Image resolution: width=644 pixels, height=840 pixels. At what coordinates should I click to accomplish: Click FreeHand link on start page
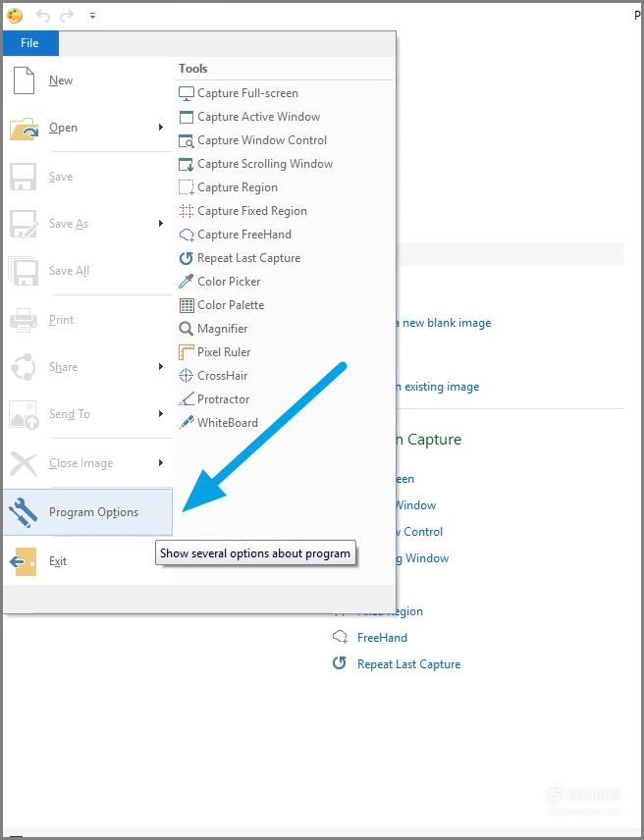coord(383,638)
